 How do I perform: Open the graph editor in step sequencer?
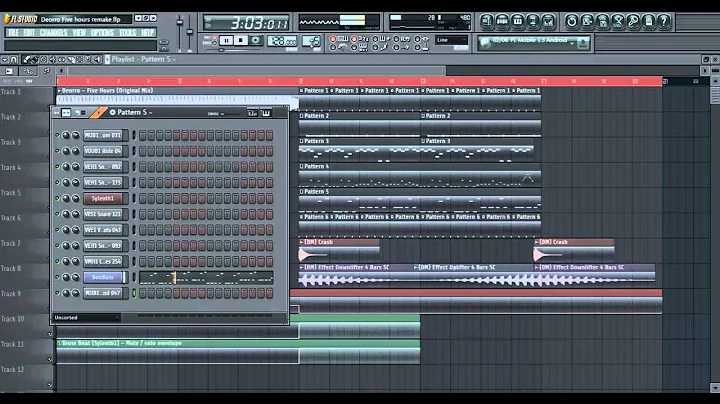(x=253, y=113)
